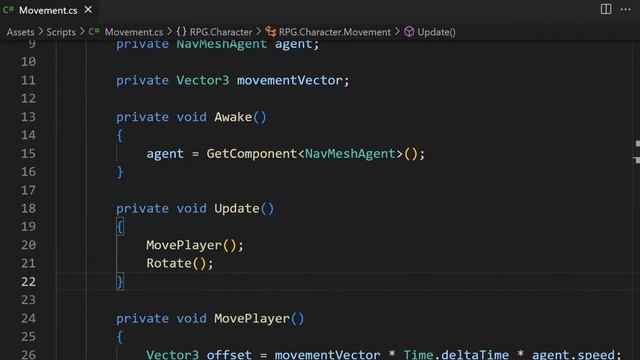640x360 pixels.
Task: Click the split editor icon
Action: pos(606,9)
